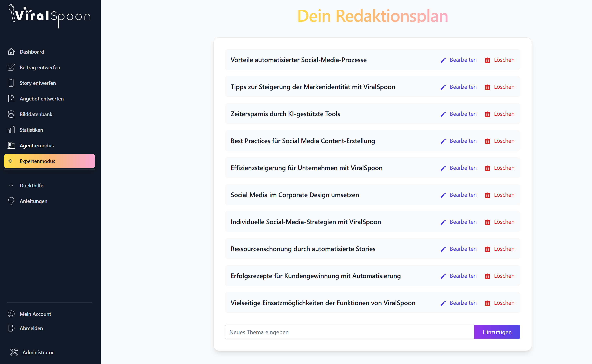Viewport: 592px width, 364px height.
Task: Click the Abmelden logout arrow icon
Action: [x=11, y=328]
